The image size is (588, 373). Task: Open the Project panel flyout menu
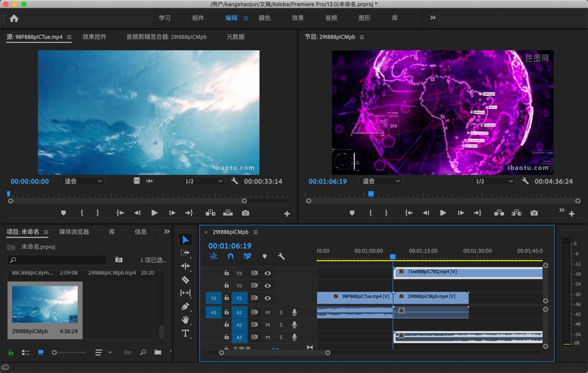pos(46,232)
